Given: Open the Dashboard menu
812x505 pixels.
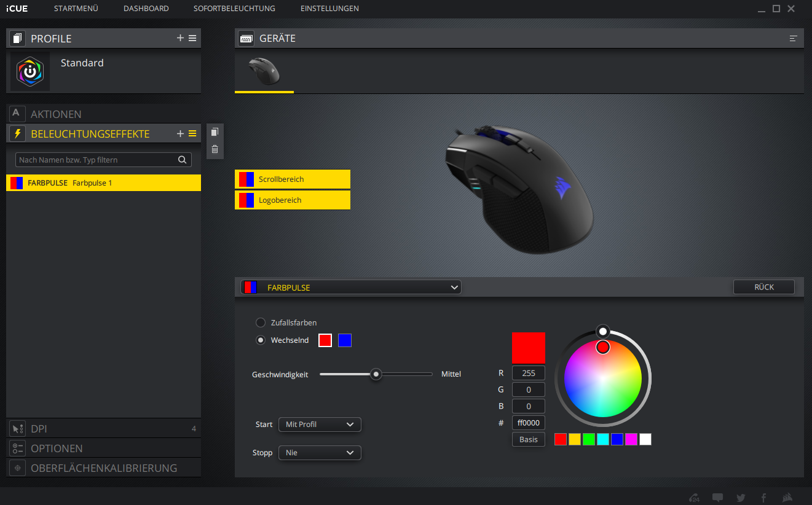Looking at the screenshot, I should tap(146, 9).
